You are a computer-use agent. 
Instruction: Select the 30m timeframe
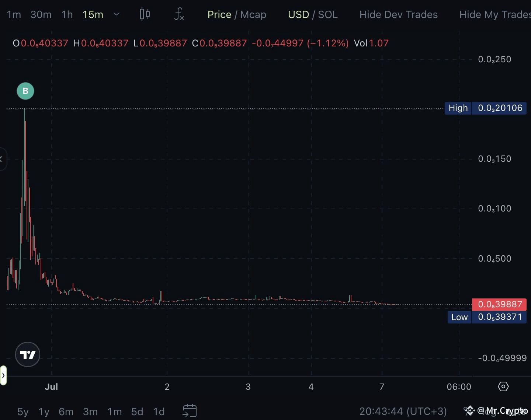pyautogui.click(x=41, y=14)
